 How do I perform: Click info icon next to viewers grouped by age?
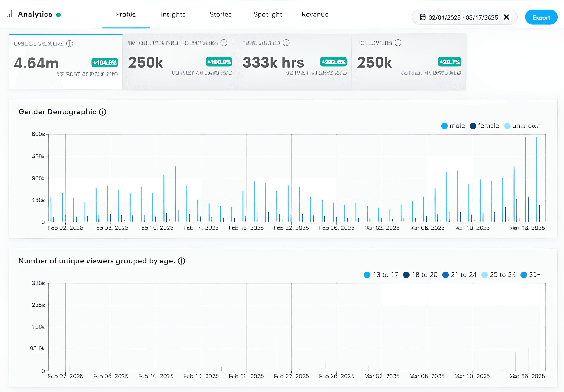[x=181, y=261]
